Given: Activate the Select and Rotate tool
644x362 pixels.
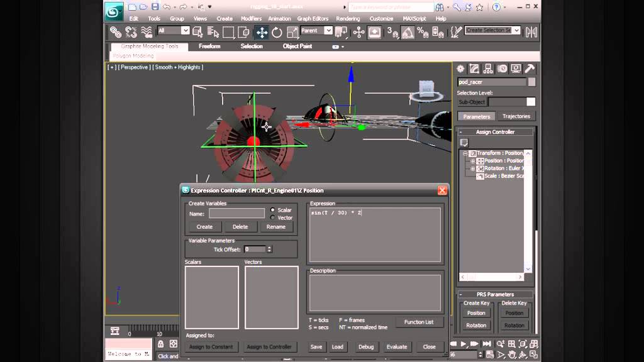Looking at the screenshot, I should click(x=277, y=31).
